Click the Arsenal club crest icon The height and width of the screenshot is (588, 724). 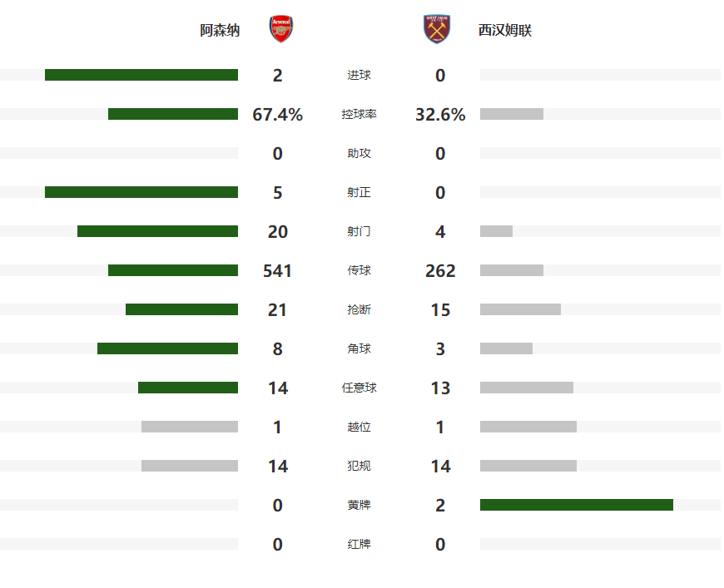280,29
